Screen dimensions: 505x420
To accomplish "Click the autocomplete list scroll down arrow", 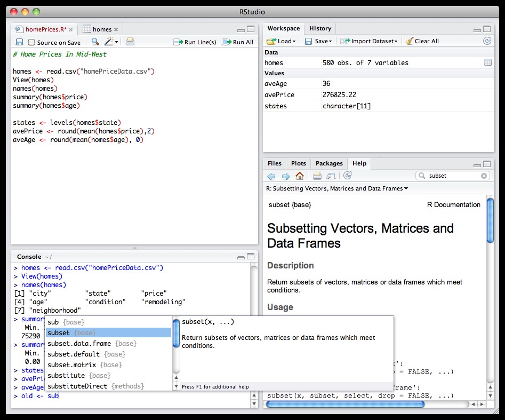I will pyautogui.click(x=176, y=386).
